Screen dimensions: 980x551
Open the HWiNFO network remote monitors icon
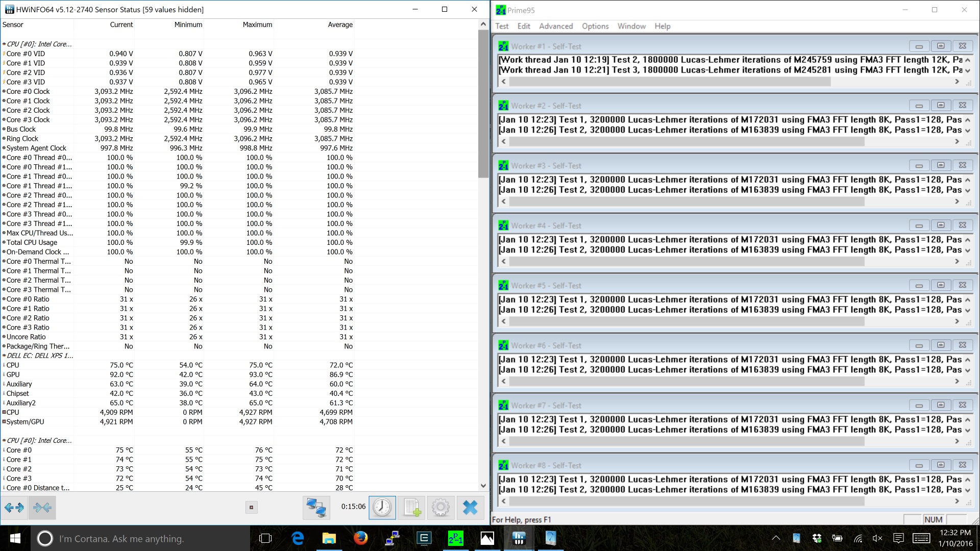tap(316, 507)
